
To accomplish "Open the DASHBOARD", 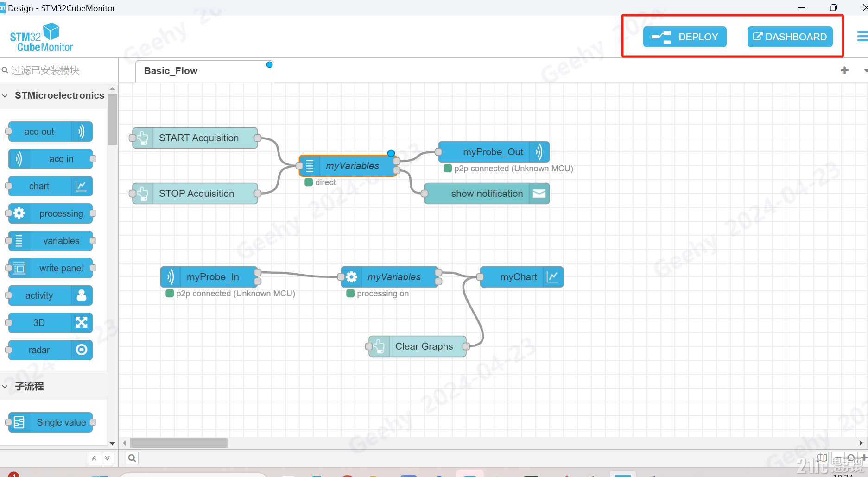I will [790, 37].
